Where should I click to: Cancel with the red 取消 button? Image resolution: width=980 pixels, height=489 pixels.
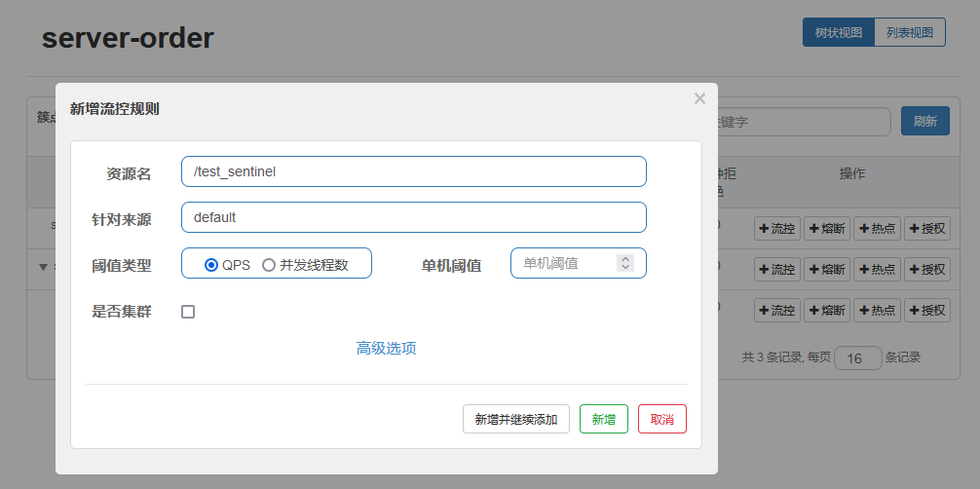point(662,419)
